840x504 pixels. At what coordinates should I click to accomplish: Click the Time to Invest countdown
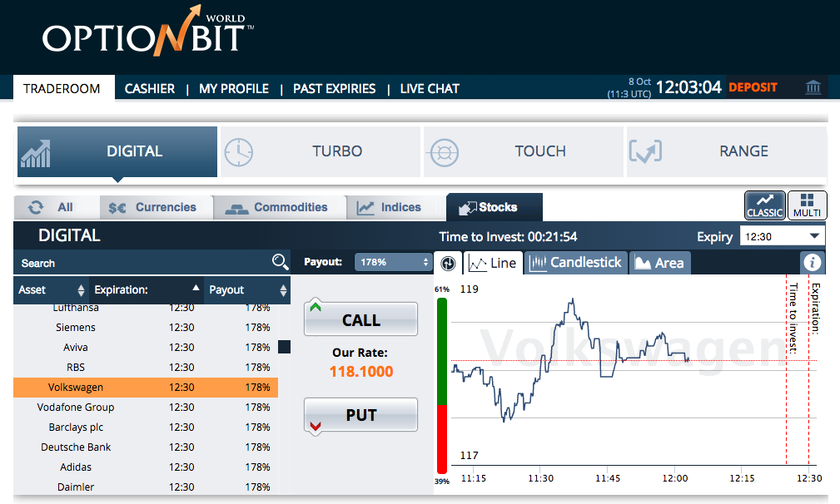[x=509, y=236]
